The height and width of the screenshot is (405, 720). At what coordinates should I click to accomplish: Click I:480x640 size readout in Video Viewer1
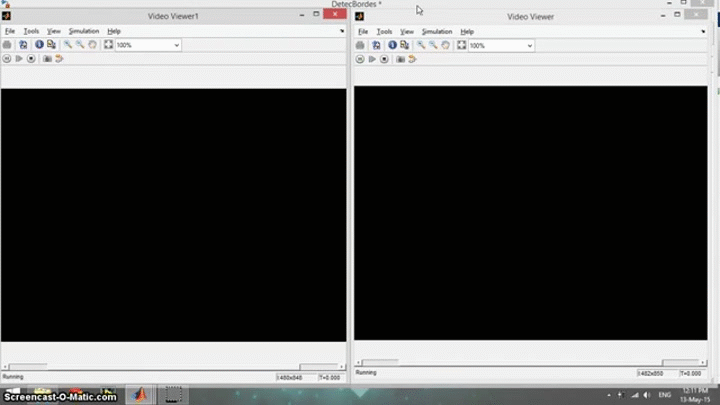click(290, 377)
